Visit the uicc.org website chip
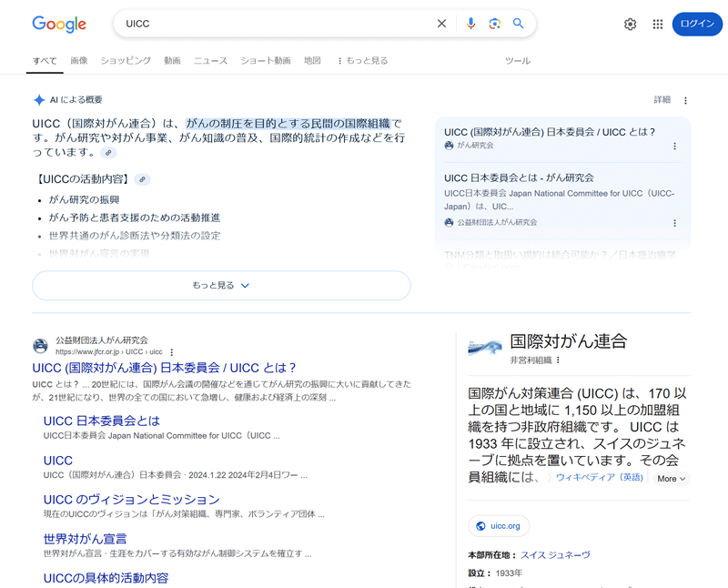This screenshot has height=588, width=728. (499, 526)
